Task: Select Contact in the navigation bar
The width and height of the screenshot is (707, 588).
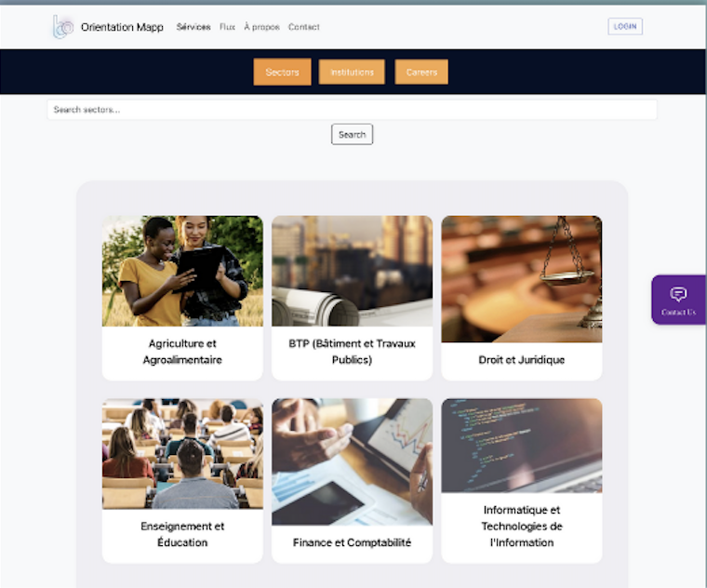Action: pyautogui.click(x=304, y=27)
